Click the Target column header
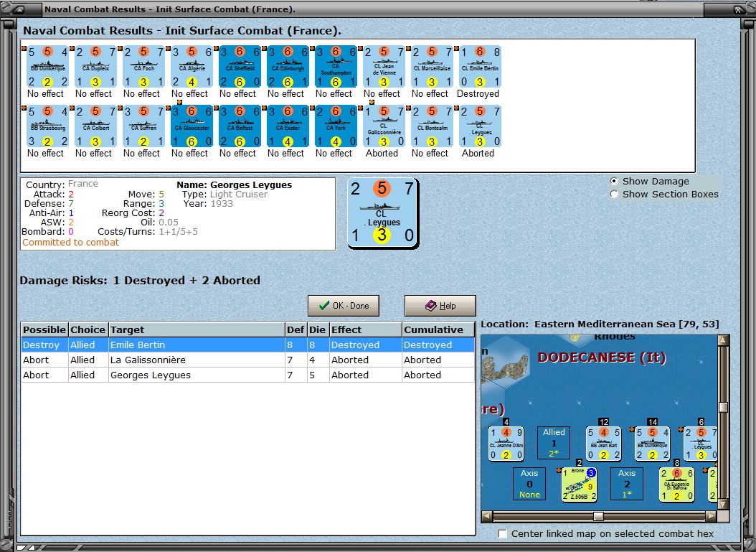This screenshot has height=552, width=756. tap(197, 329)
